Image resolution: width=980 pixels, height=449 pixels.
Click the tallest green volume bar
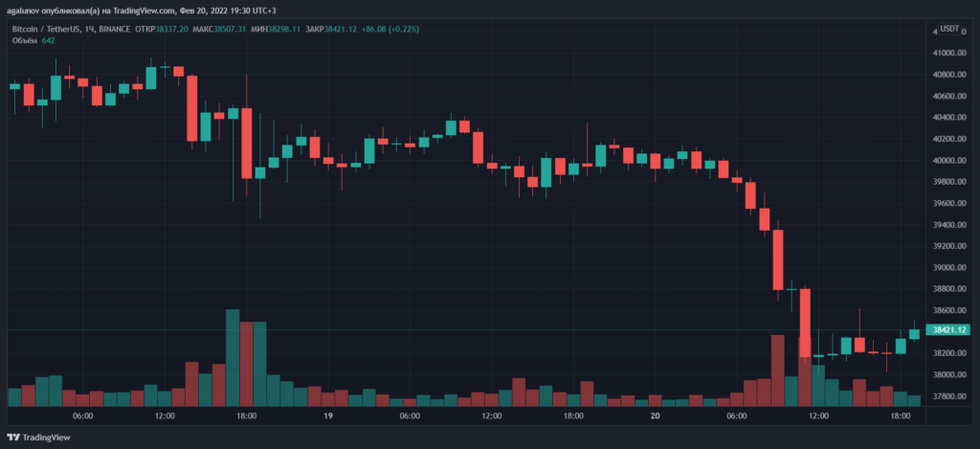(233, 359)
